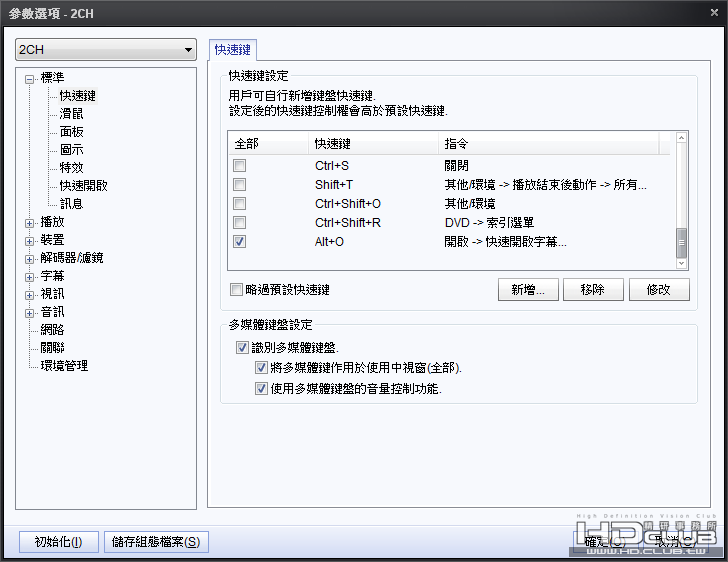This screenshot has width=728, height=562.
Task: Select the Ctrl+S hotkey text
Action: [332, 166]
